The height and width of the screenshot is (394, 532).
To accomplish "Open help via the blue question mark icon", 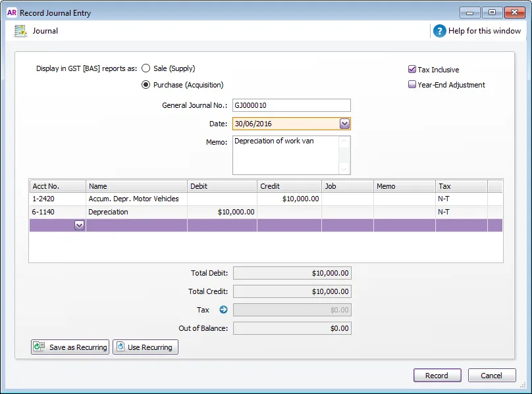I will [x=439, y=31].
